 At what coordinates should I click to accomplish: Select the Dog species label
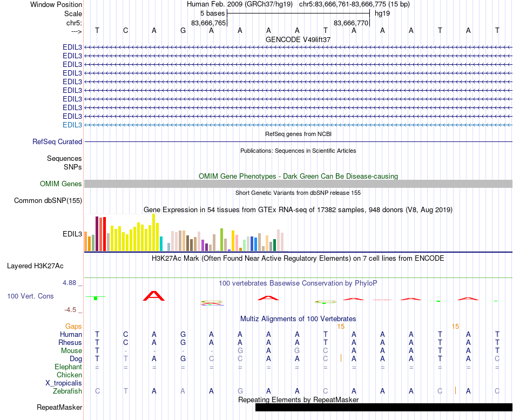pos(76,359)
